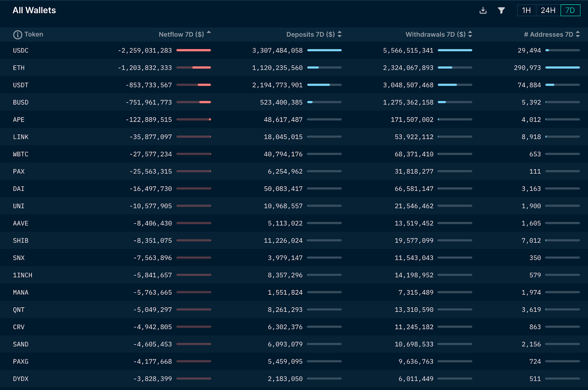Viewport: 588px width, 390px height.
Task: Click DAI deposits value 50,083,417
Action: (283, 189)
